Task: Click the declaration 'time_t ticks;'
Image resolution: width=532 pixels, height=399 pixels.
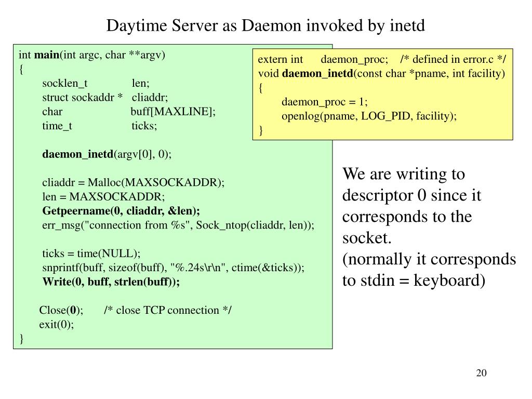Action: 99,126
